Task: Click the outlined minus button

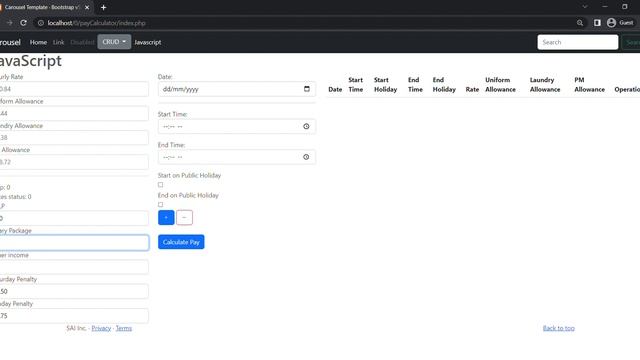Action: pyautogui.click(x=184, y=218)
